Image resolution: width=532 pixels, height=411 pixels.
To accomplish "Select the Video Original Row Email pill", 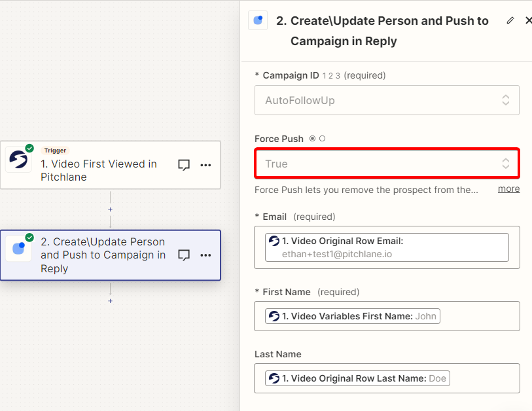I will 387,247.
